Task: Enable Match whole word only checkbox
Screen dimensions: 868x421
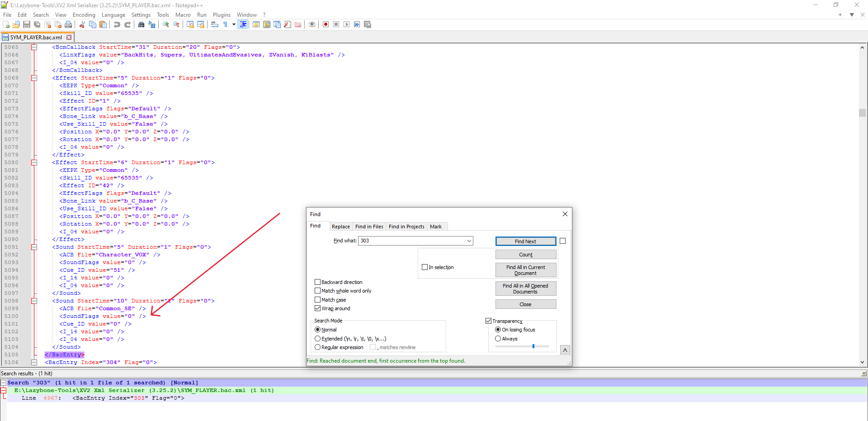Action: coord(317,291)
